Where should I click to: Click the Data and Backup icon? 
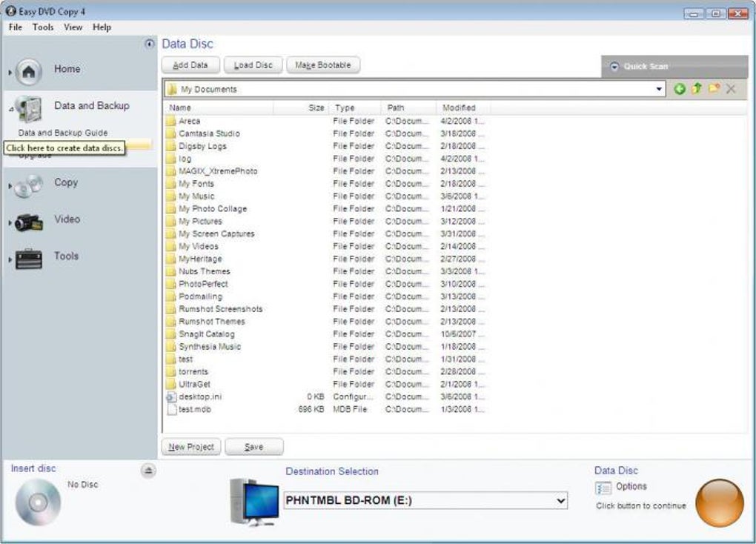[x=29, y=108]
